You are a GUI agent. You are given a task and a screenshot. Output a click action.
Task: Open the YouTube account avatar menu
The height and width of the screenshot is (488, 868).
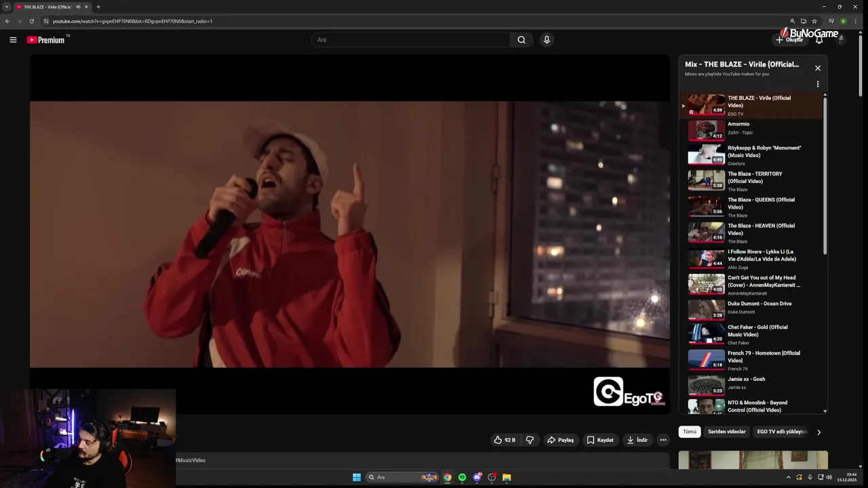tap(841, 40)
